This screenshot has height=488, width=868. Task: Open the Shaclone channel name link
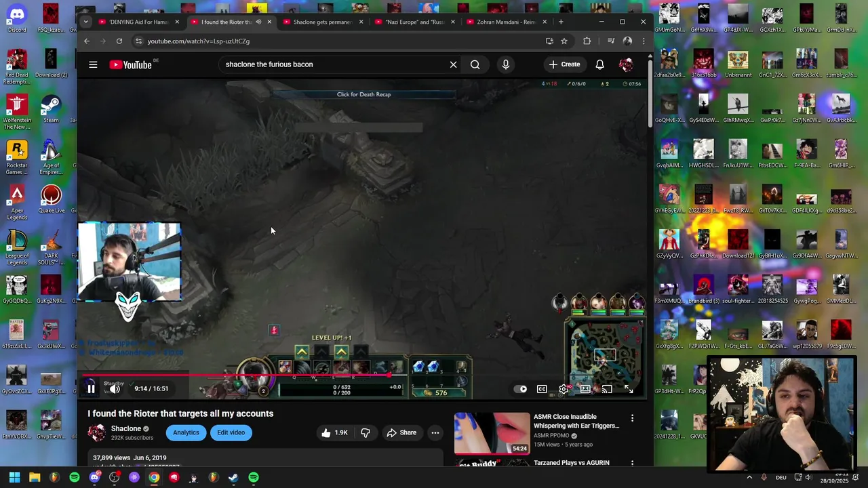click(x=126, y=428)
